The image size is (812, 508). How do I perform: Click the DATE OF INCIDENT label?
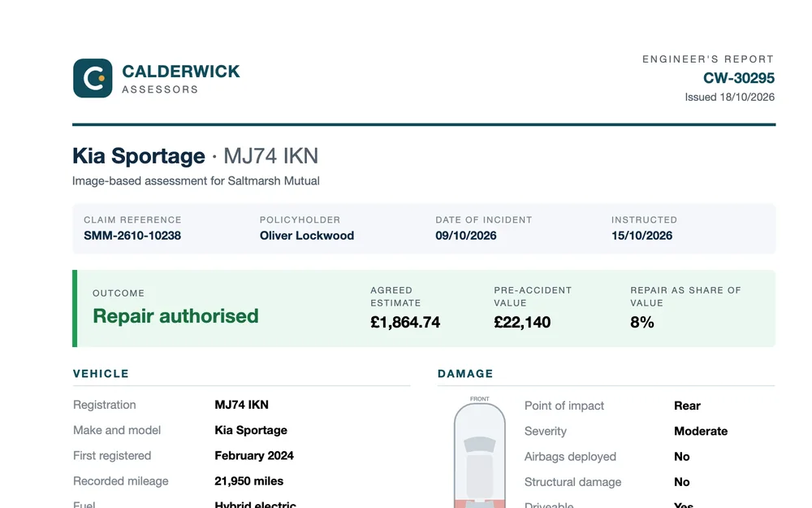pos(484,219)
